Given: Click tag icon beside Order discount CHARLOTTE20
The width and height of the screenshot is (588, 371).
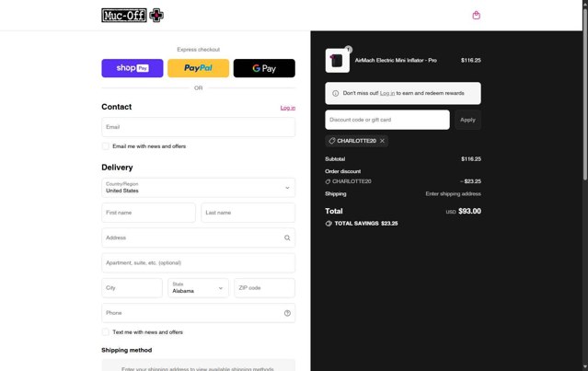Looking at the screenshot, I should click(x=328, y=181).
